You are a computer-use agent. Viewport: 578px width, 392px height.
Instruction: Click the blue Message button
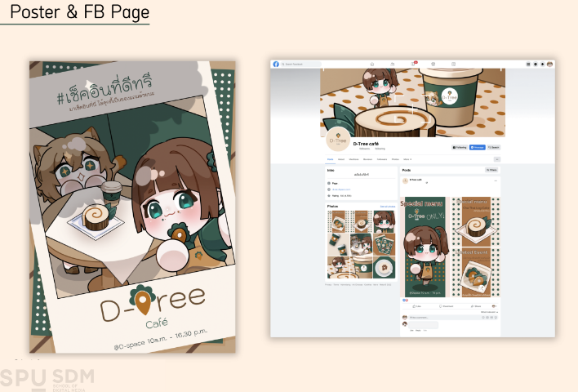477,148
